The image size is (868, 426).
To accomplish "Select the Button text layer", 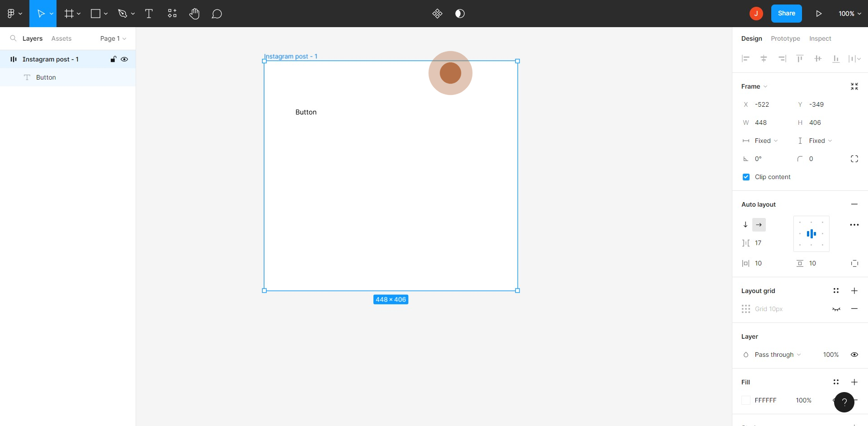I will (46, 77).
